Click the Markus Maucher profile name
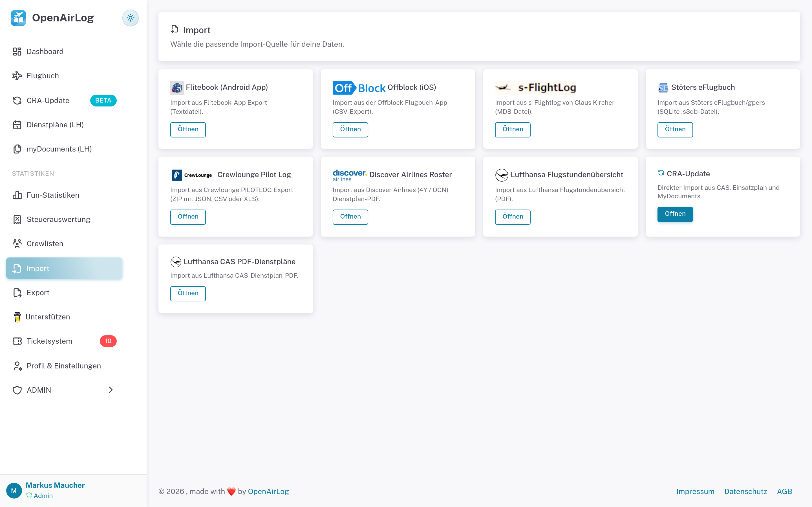This screenshot has width=812, height=507. pos(55,485)
